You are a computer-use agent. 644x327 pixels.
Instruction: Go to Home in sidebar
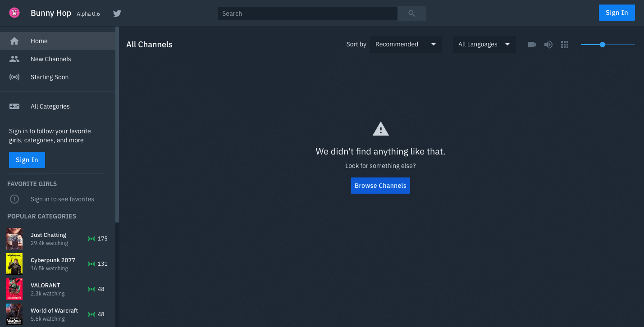pos(58,41)
